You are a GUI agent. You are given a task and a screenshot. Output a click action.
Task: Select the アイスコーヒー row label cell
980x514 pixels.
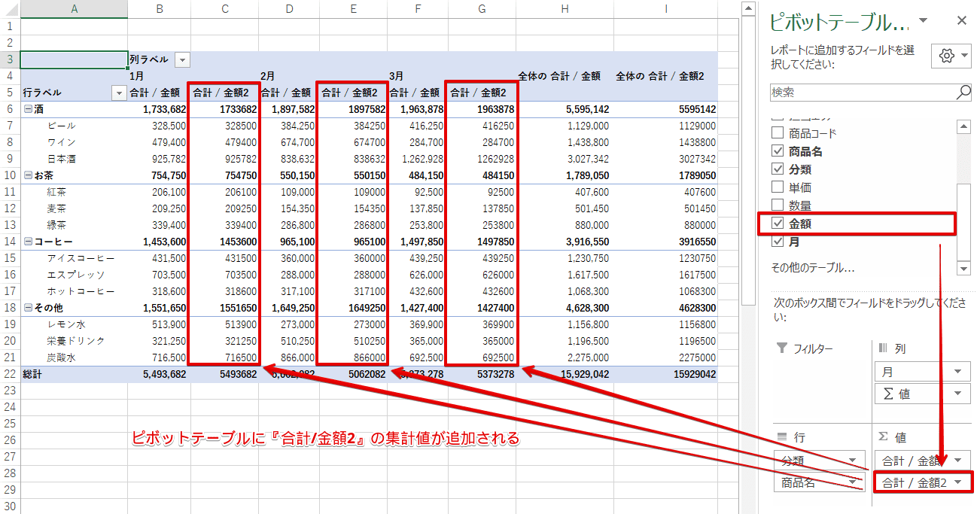[x=74, y=258]
